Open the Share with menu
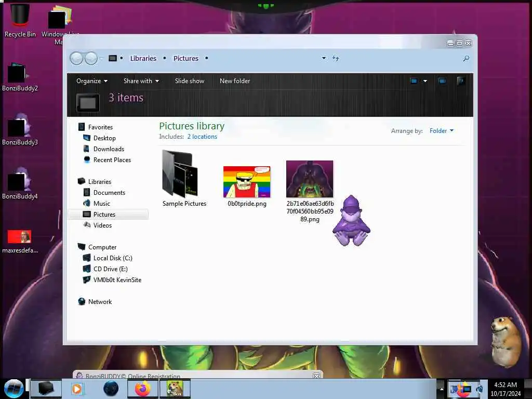Viewport: 532px width, 399px height. click(141, 81)
